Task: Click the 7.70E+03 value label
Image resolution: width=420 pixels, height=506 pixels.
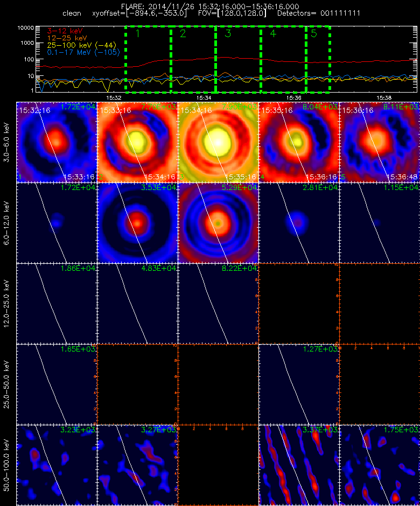Action: point(159,107)
